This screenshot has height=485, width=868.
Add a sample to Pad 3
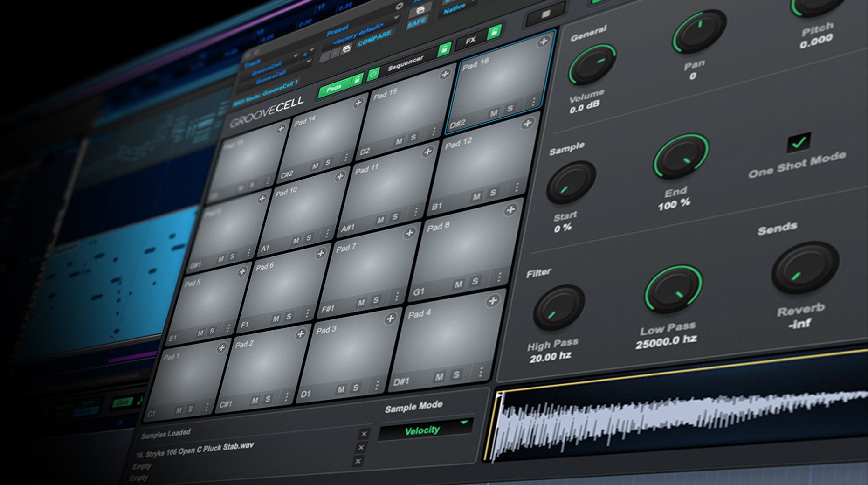[x=390, y=319]
